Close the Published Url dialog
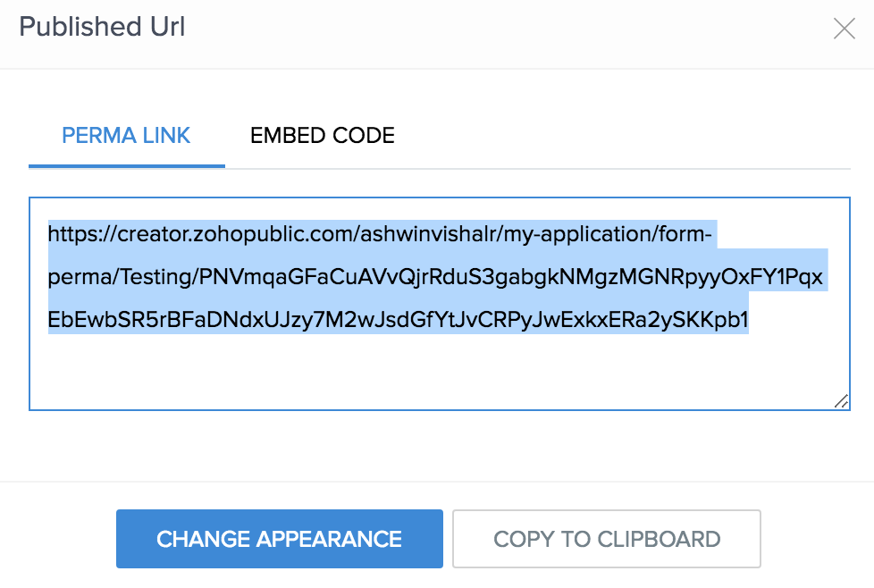Viewport: 874px width, 588px height. tap(844, 29)
